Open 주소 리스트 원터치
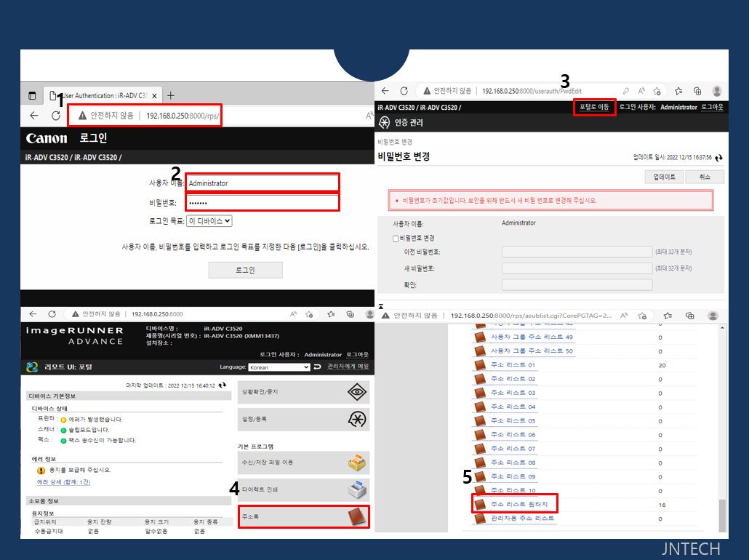Viewport: 749px width, 560px height. 519,504
